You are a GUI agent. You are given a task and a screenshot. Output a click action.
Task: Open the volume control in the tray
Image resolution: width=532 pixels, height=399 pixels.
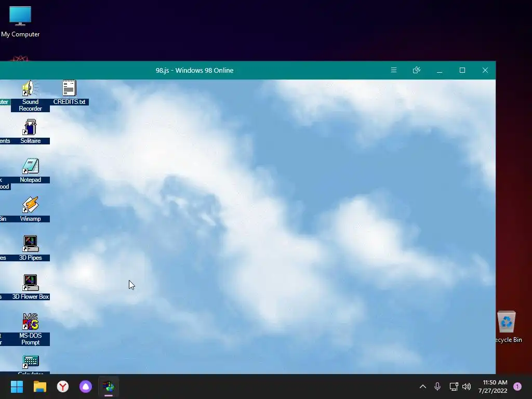(467, 387)
